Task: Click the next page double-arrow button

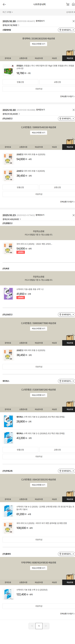Action: (46, 626)
